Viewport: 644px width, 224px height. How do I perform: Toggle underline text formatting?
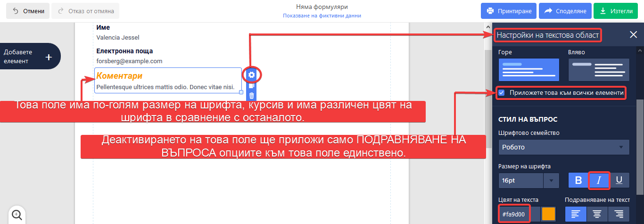(619, 180)
